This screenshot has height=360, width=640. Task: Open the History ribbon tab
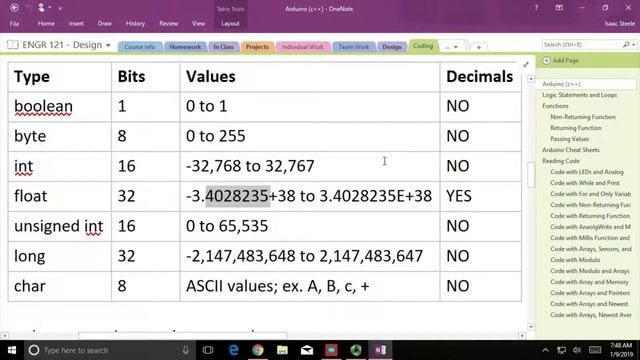point(135,24)
